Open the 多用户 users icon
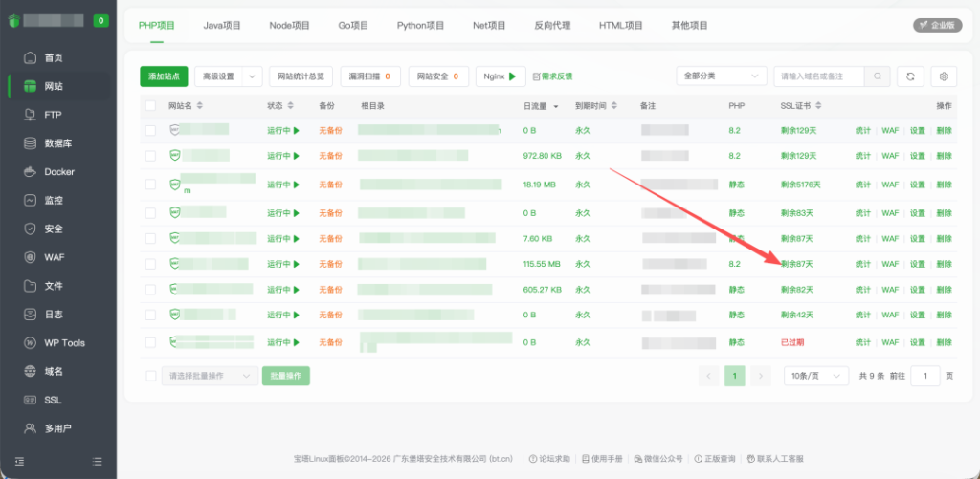980x479 pixels. point(30,428)
